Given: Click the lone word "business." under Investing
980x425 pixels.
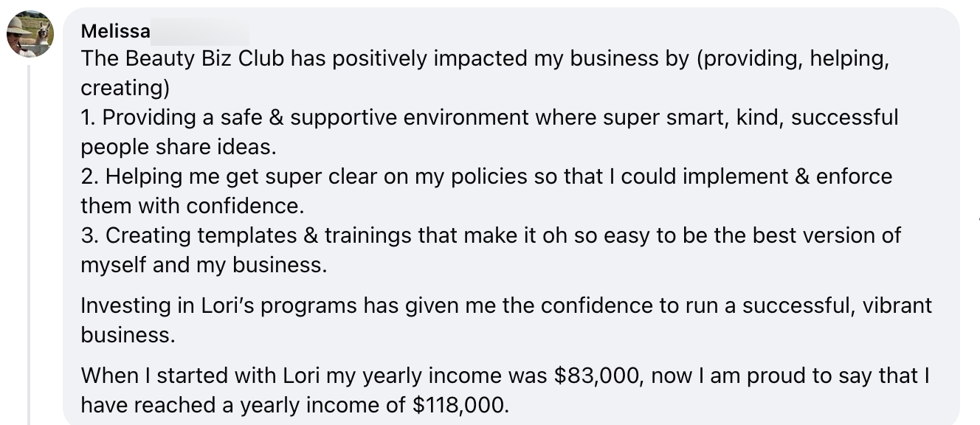Looking at the screenshot, I should (x=128, y=335).
